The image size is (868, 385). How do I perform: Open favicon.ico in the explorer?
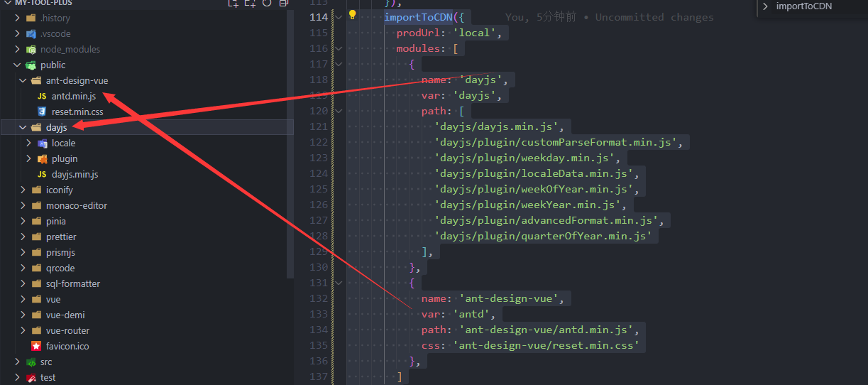coord(67,346)
